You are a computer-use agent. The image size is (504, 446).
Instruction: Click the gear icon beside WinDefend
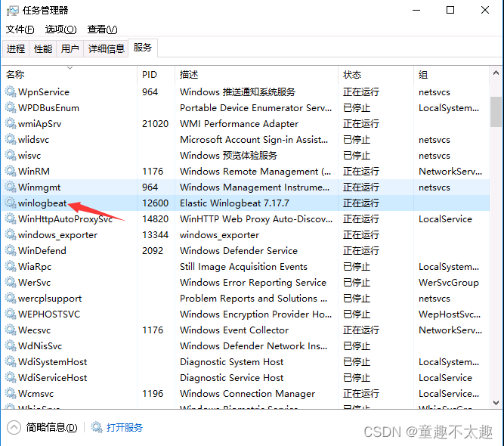(11, 250)
